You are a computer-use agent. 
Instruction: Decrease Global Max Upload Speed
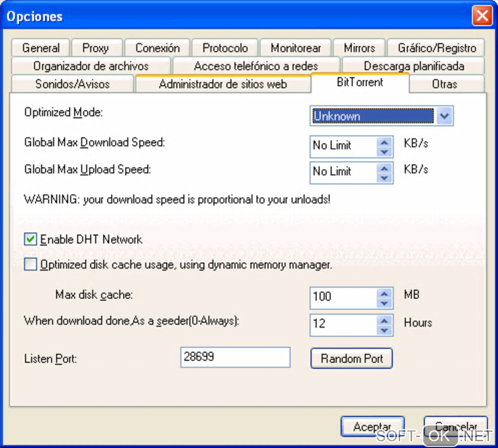tap(384, 178)
